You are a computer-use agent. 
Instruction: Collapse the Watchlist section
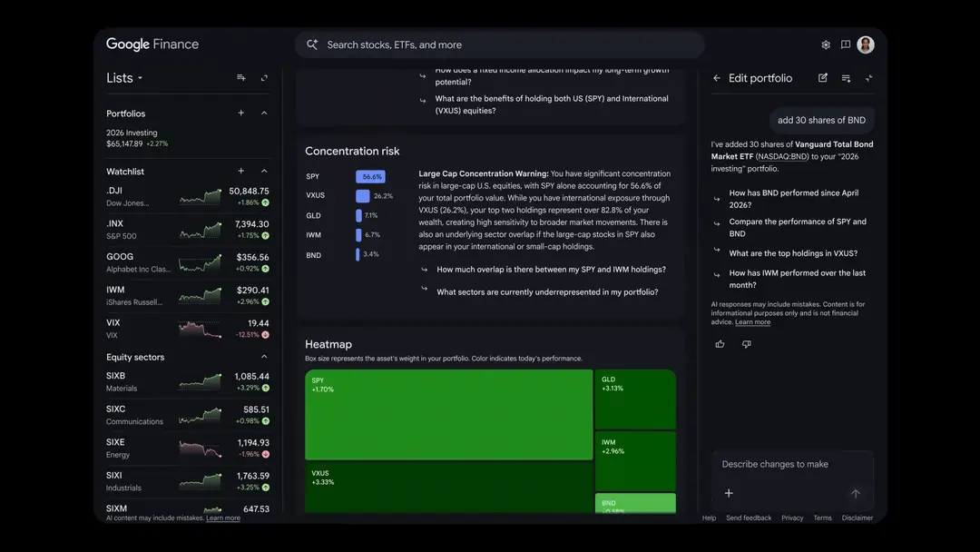pos(264,171)
